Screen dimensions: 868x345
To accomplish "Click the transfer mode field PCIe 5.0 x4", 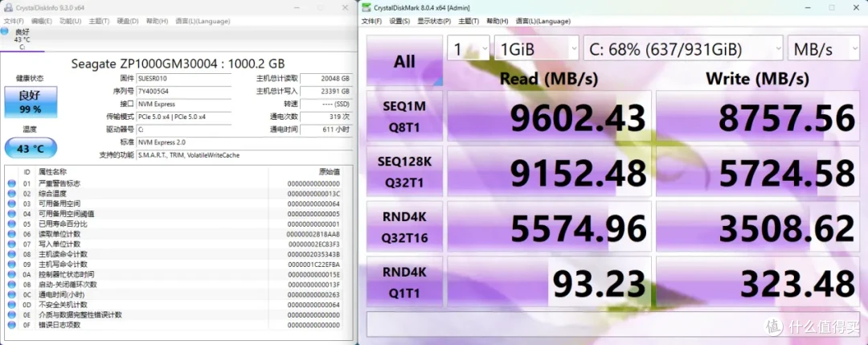I will 184,117.
